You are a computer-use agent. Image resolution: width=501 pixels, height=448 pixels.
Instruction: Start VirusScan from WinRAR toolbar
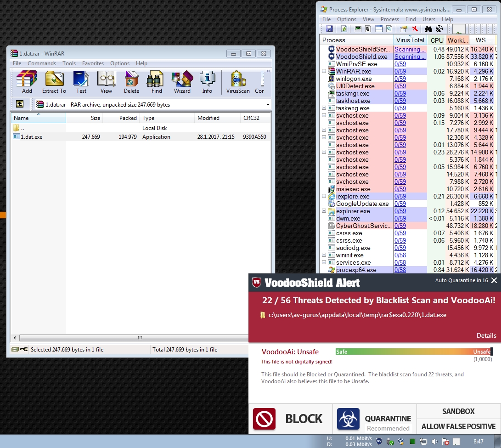coord(238,82)
